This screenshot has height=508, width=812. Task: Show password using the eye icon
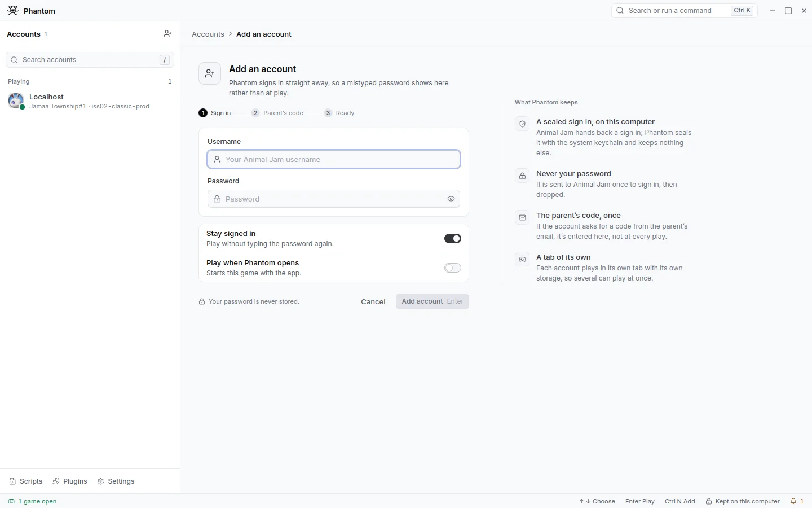pyautogui.click(x=451, y=199)
